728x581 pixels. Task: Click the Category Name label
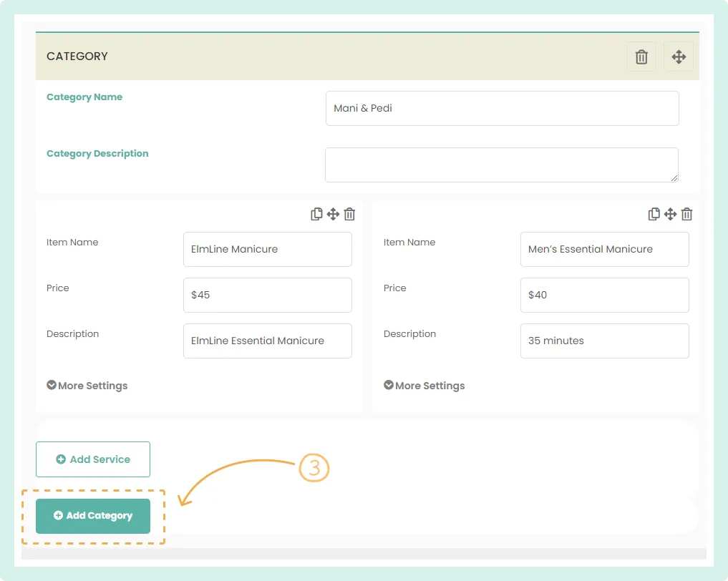click(84, 97)
